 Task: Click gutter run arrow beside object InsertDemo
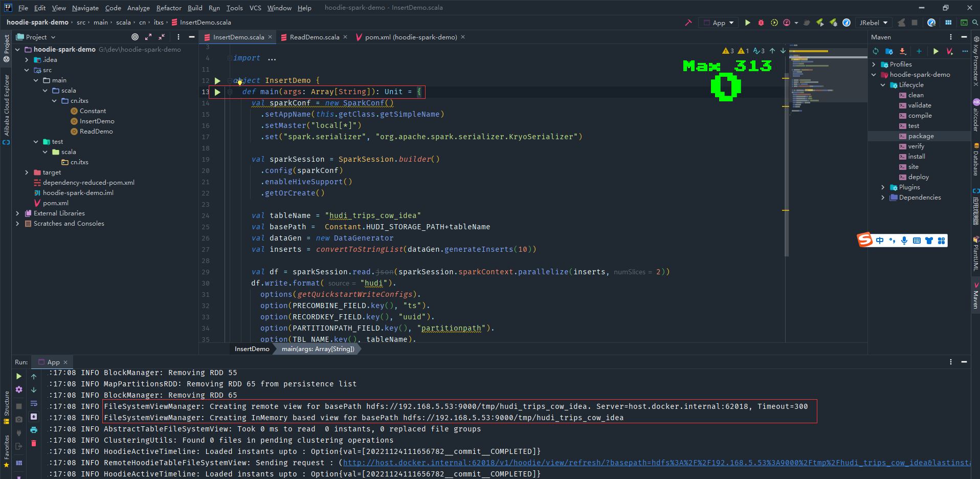(217, 81)
